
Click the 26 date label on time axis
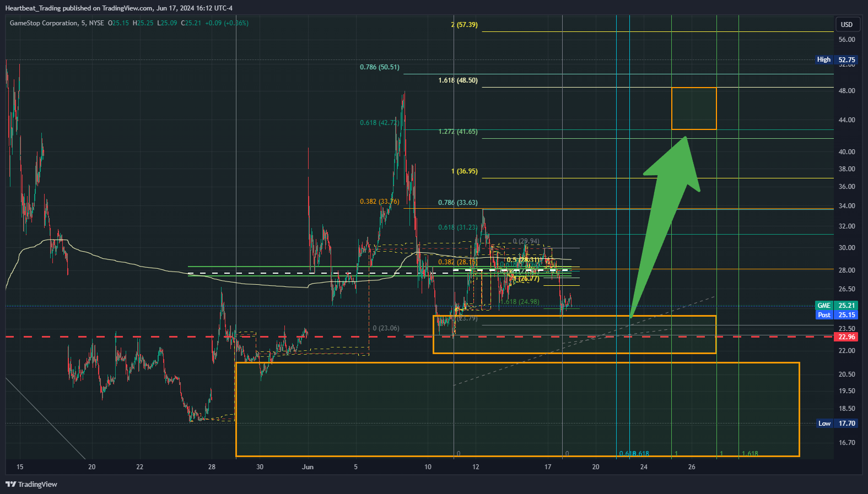click(692, 467)
